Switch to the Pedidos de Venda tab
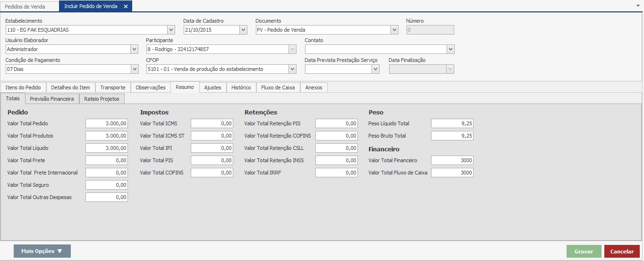Viewport: 644px width, 261px height. pos(25,6)
